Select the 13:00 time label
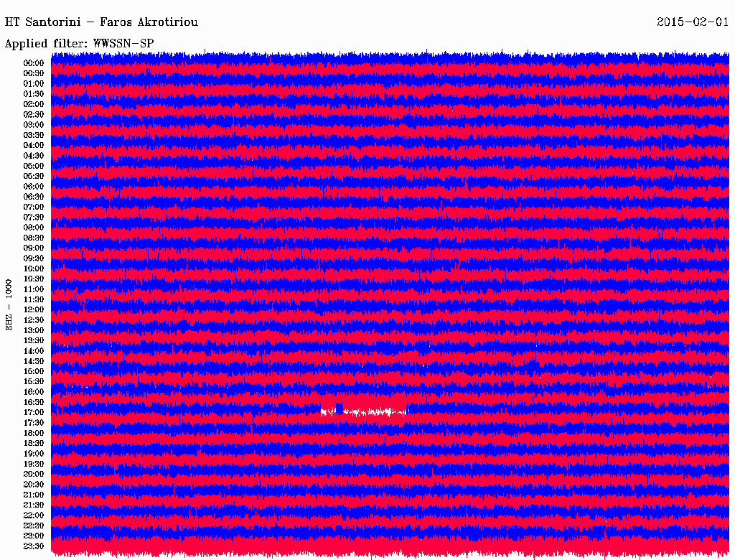735x560 pixels. 34,330
